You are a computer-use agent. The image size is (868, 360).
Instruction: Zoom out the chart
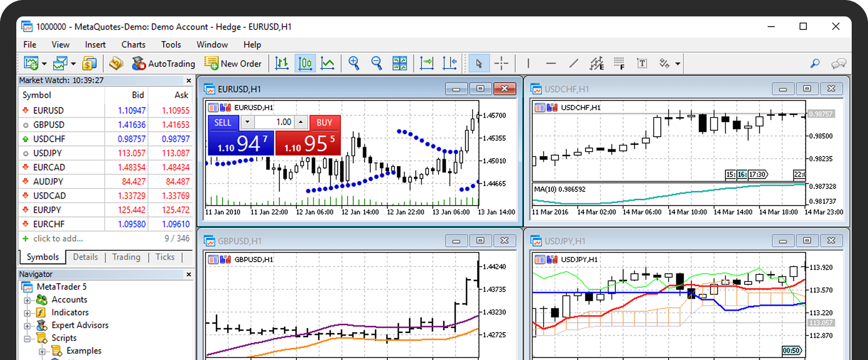tap(376, 63)
